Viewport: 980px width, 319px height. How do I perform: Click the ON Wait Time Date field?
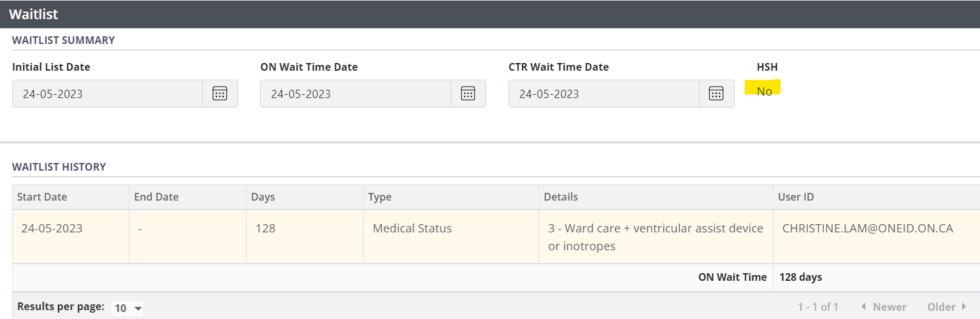pyautogui.click(x=355, y=94)
